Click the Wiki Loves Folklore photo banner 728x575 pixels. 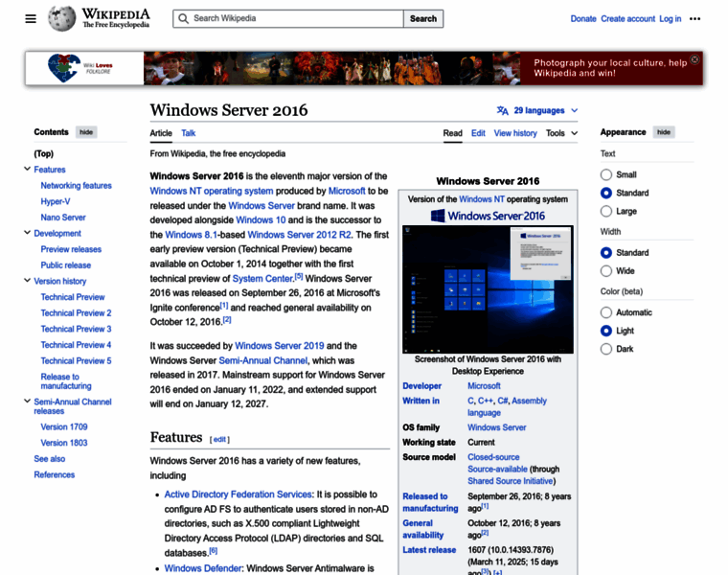click(x=331, y=68)
